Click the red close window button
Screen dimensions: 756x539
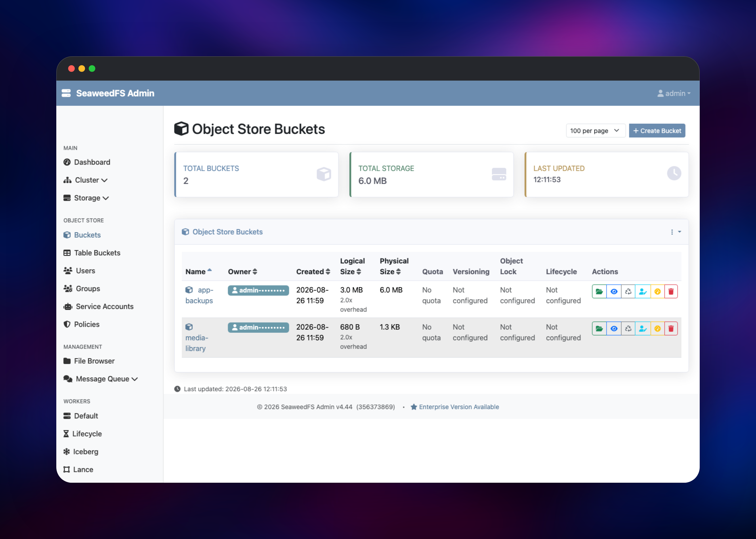[71, 68]
